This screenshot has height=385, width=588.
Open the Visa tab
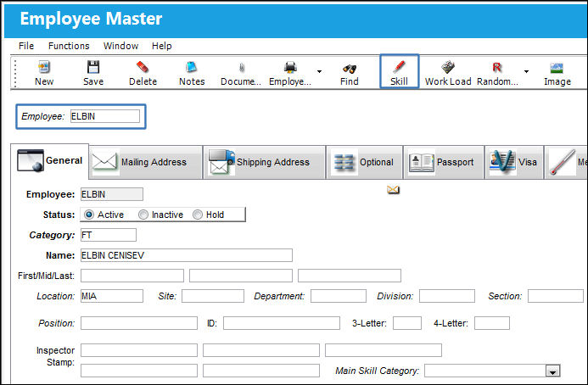click(x=513, y=162)
